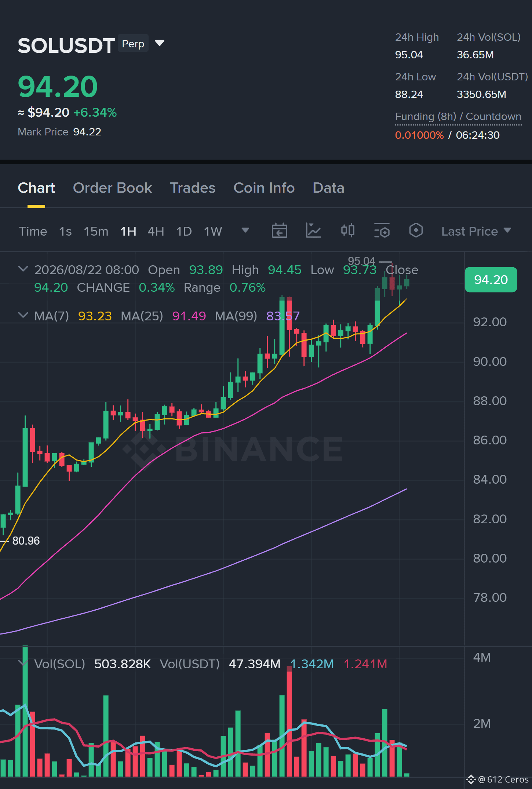
Task: Select the candlestick chart type icon
Action: click(x=347, y=231)
